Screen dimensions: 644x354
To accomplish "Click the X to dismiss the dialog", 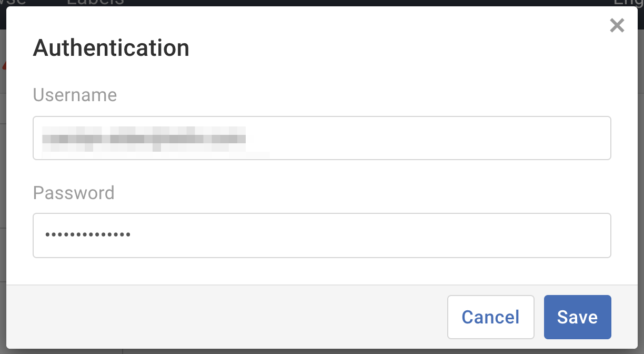I will 616,25.
